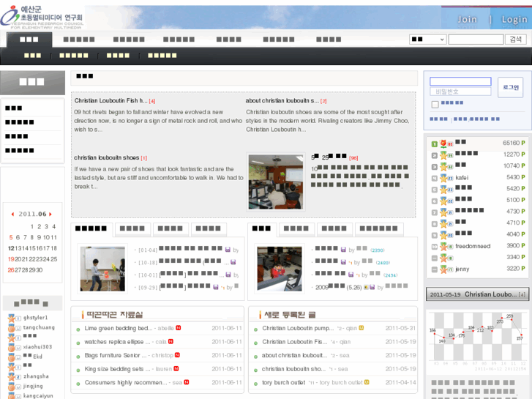
Task: Toggle the remember-login checkbox
Action: coord(435,105)
